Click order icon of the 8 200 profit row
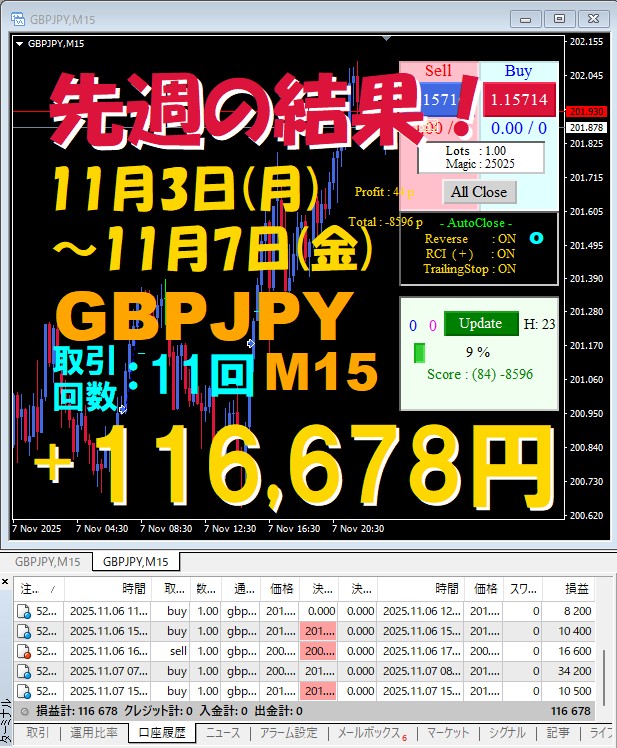Viewport: 617px width, 748px height. [24, 611]
